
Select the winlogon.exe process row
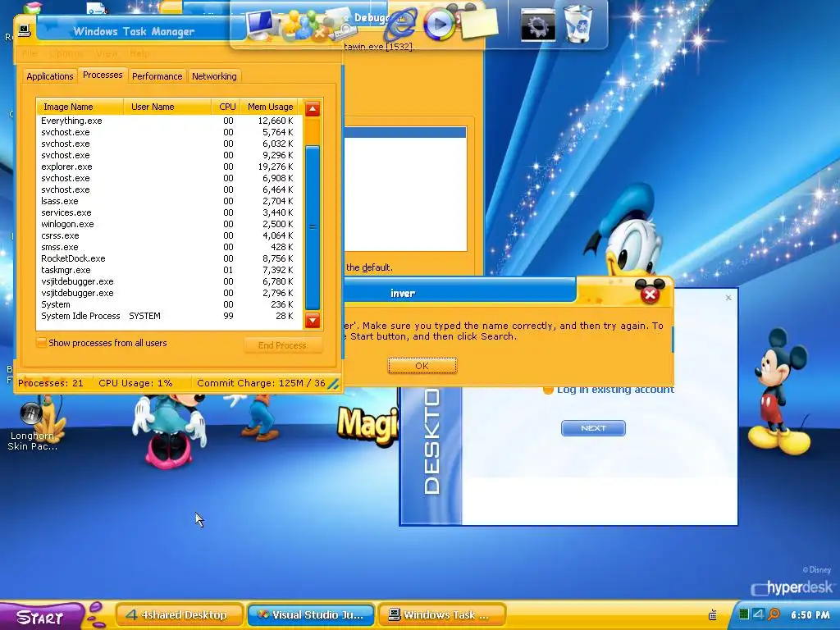click(x=169, y=224)
